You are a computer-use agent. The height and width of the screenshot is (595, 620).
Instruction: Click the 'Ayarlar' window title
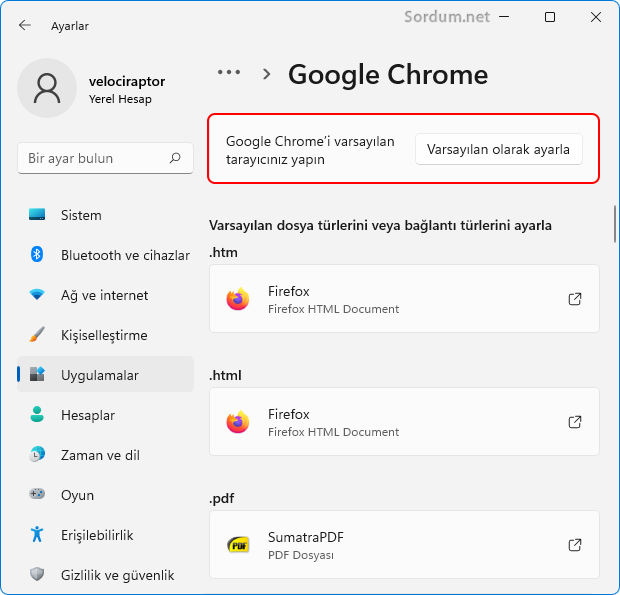[x=70, y=26]
